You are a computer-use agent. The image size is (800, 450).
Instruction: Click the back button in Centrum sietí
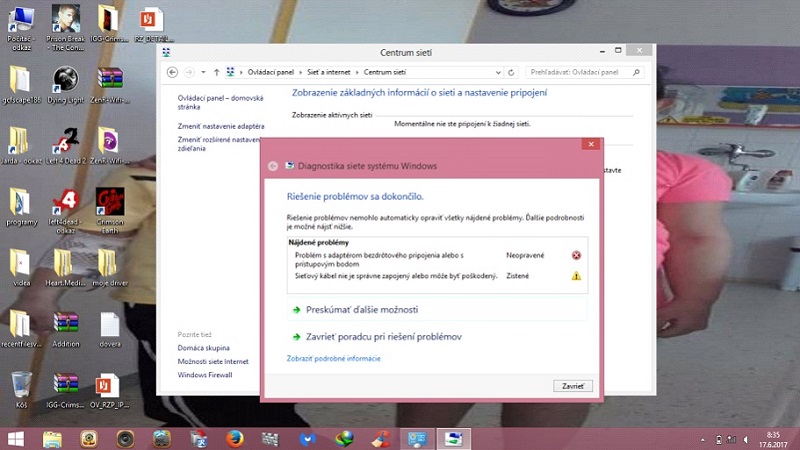pos(172,73)
